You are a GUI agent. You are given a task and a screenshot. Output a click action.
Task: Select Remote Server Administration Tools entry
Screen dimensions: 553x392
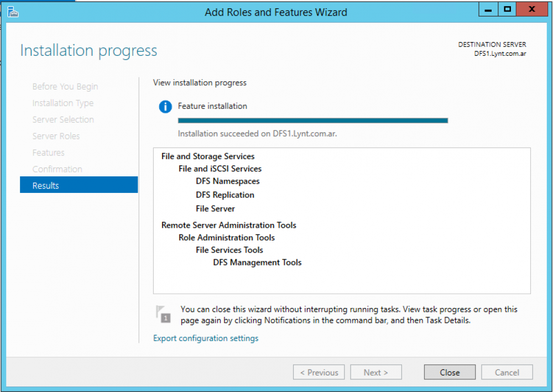click(228, 225)
